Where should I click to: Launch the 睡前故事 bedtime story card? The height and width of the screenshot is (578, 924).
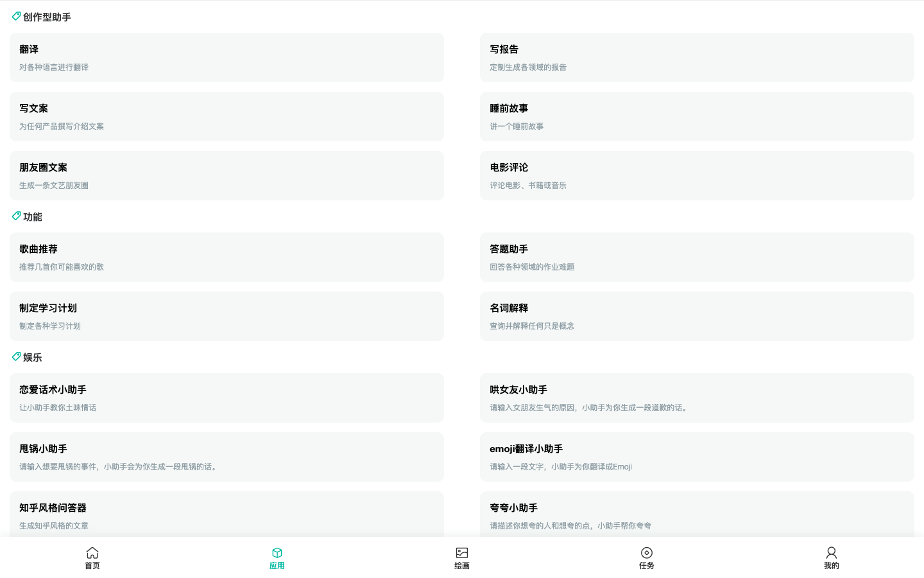click(697, 117)
